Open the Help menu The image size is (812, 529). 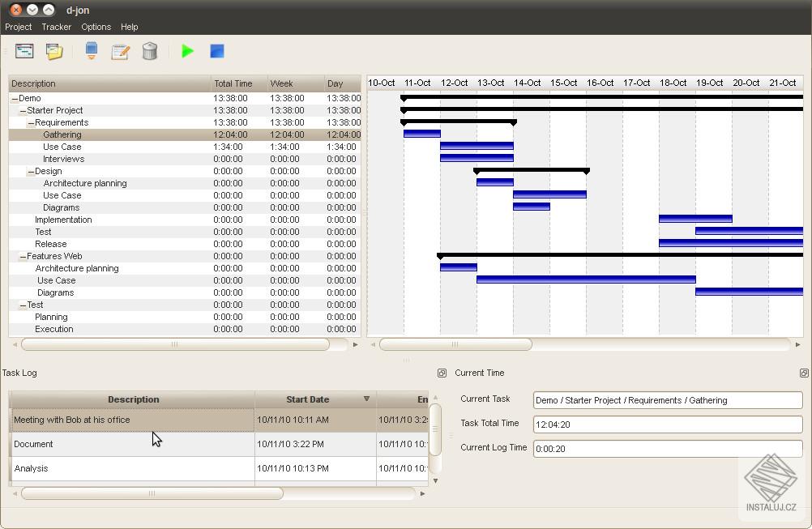pyautogui.click(x=130, y=27)
